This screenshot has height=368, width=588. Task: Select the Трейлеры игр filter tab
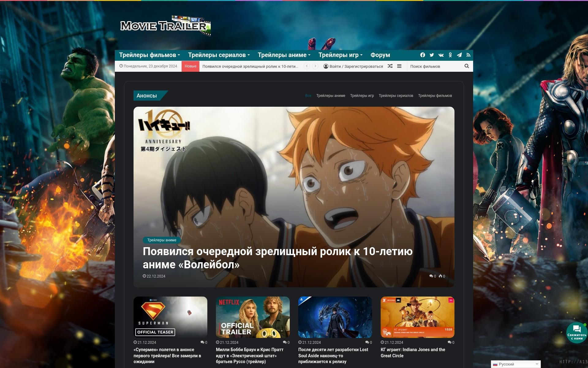362,96
